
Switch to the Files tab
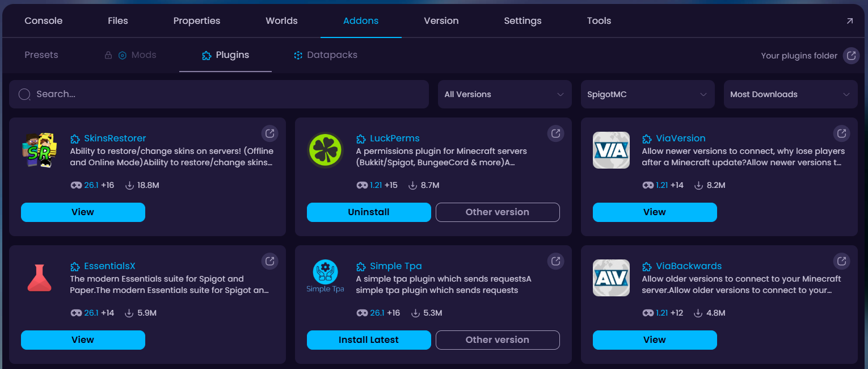[x=118, y=21]
